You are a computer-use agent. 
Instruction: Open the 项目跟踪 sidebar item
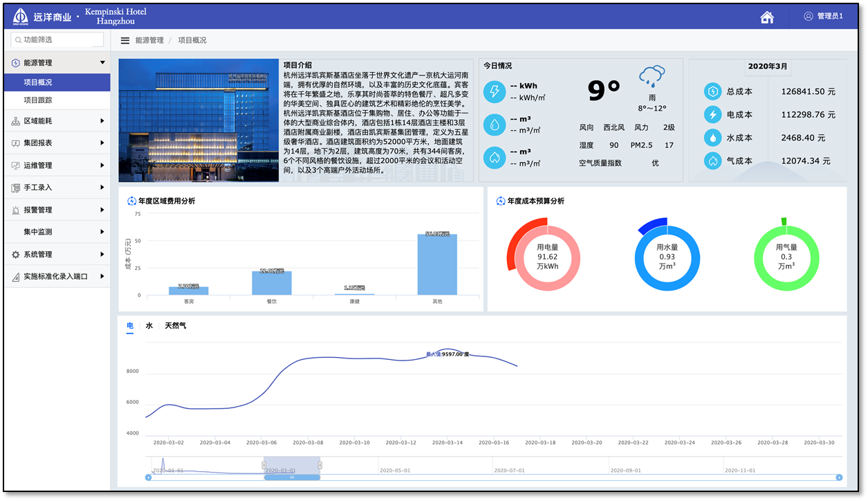[57, 100]
